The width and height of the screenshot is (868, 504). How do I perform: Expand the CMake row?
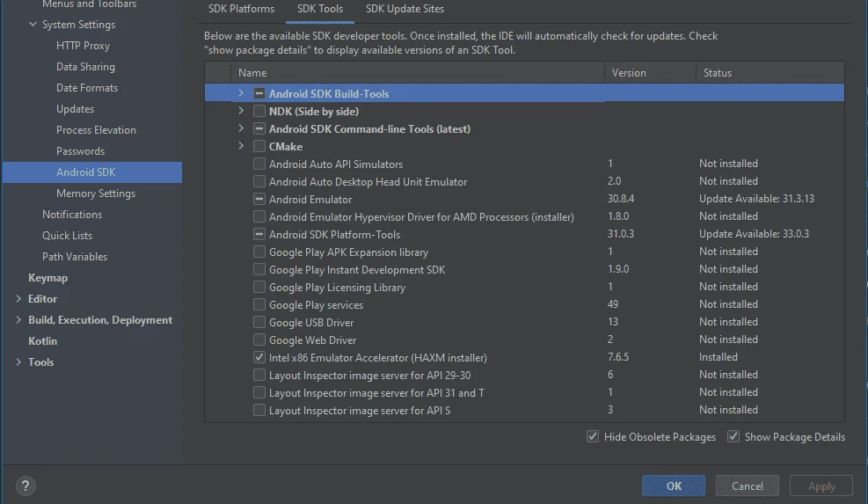pyautogui.click(x=241, y=146)
